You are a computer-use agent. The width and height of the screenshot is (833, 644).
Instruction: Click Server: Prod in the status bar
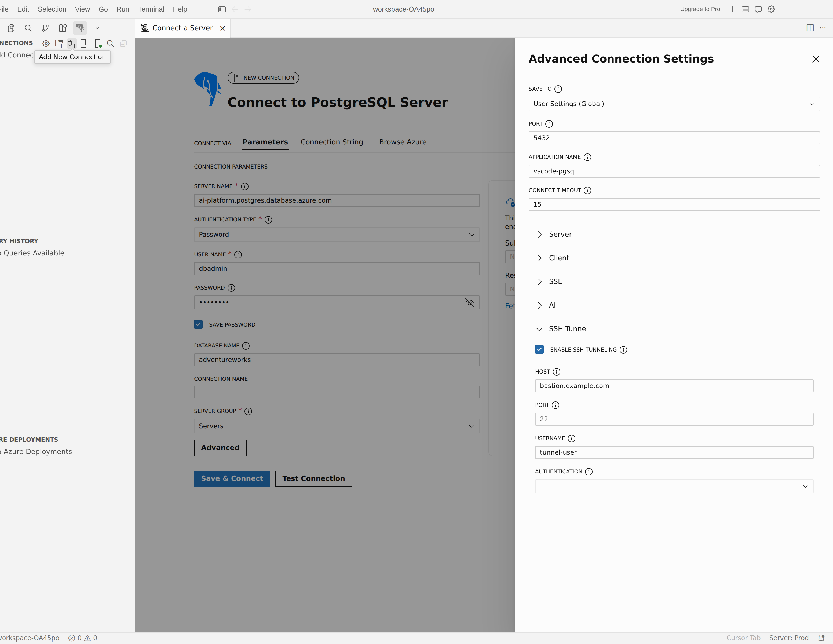[789, 638]
